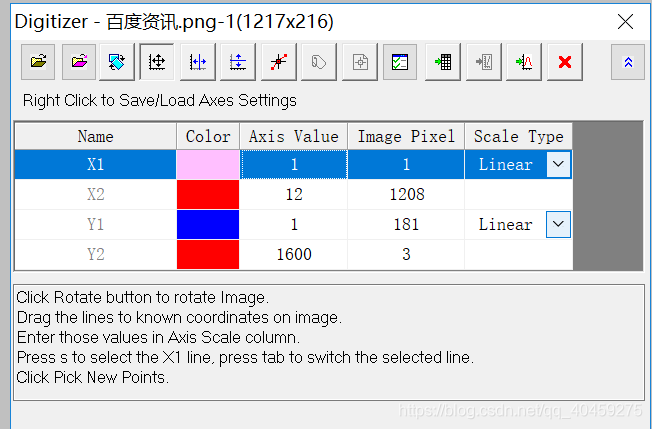
Task: Click the grayed page-with-target icon
Action: [x=360, y=62]
